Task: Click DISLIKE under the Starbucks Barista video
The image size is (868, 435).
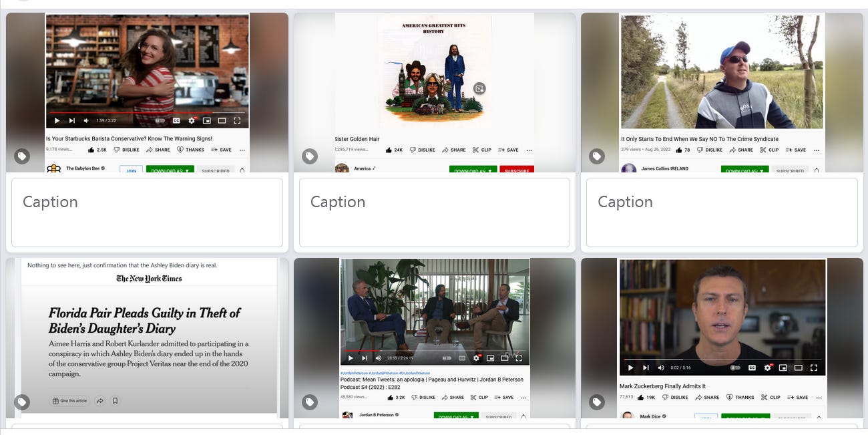Action: pos(126,150)
